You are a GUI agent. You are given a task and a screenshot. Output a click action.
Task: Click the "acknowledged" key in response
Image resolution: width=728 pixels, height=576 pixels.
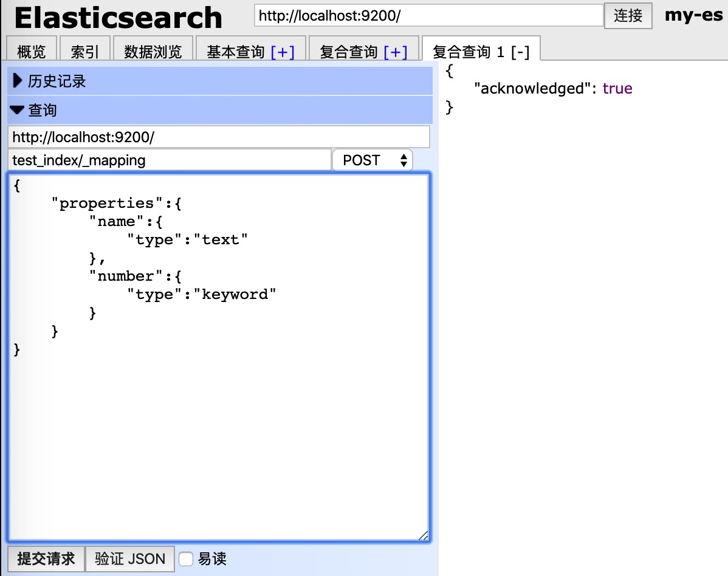pos(532,88)
